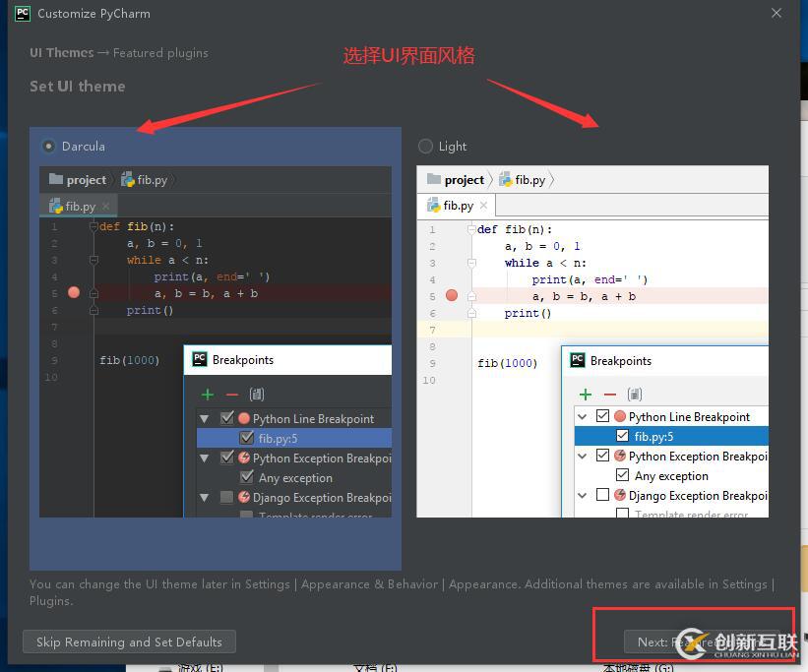This screenshot has height=672, width=808.
Task: Toggle fib.py:5 checkbox in Darcula preview
Action: pyautogui.click(x=247, y=438)
